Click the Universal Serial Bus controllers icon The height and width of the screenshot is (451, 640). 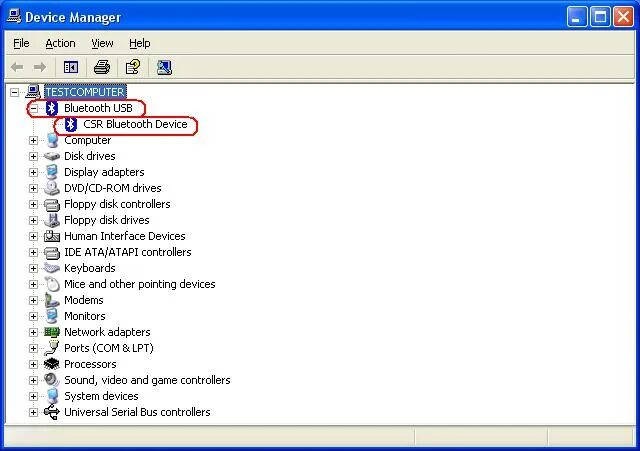[51, 412]
